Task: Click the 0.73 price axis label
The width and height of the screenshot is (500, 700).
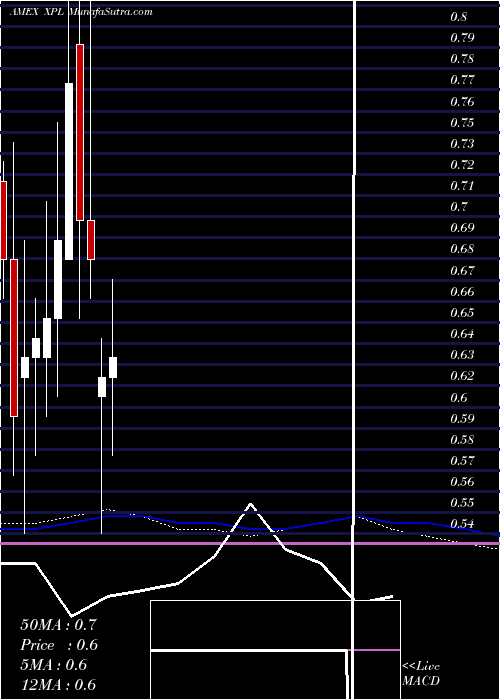Action: [462, 144]
